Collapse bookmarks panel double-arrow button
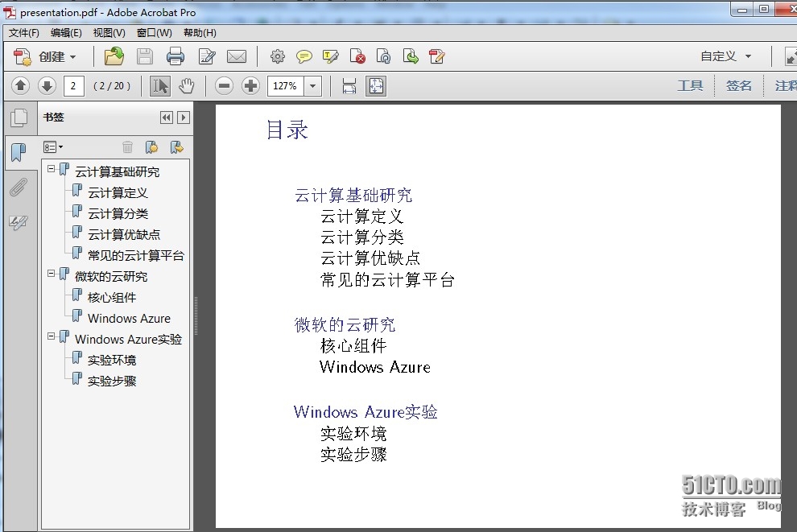The image size is (797, 532). tap(166, 118)
